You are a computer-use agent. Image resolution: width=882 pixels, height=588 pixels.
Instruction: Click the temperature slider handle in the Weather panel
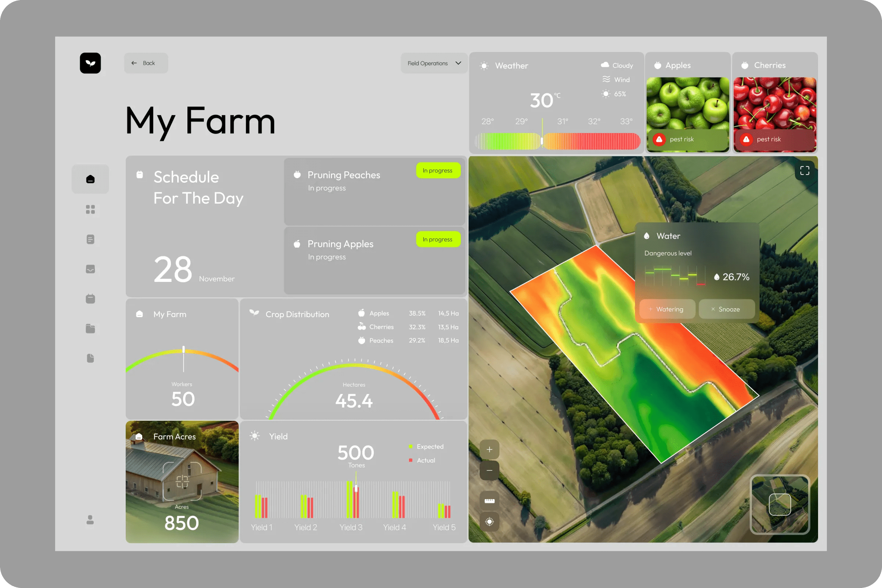(x=543, y=141)
